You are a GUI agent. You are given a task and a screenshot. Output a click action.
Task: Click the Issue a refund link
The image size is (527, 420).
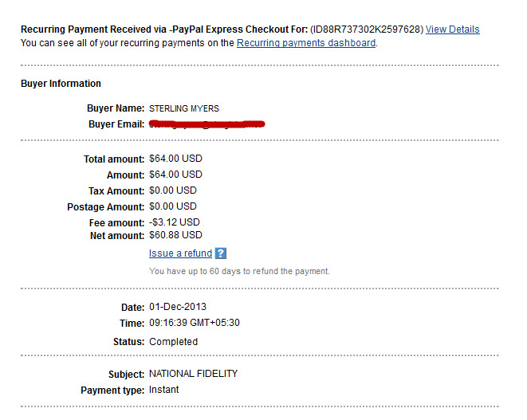coord(180,253)
